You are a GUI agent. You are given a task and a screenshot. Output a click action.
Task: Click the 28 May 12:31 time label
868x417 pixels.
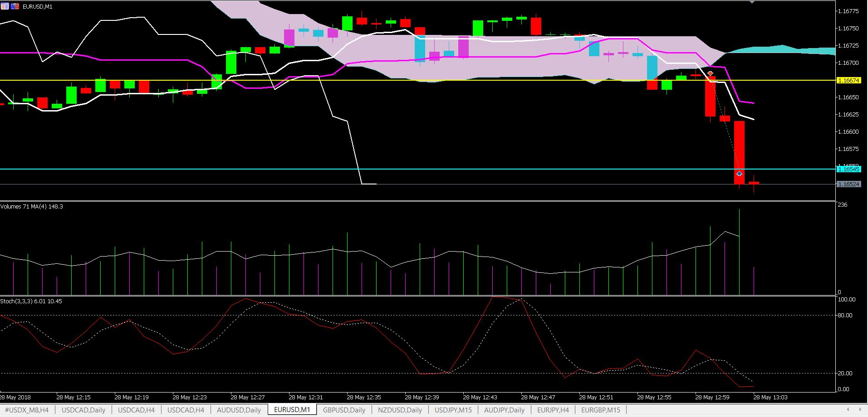[306, 398]
